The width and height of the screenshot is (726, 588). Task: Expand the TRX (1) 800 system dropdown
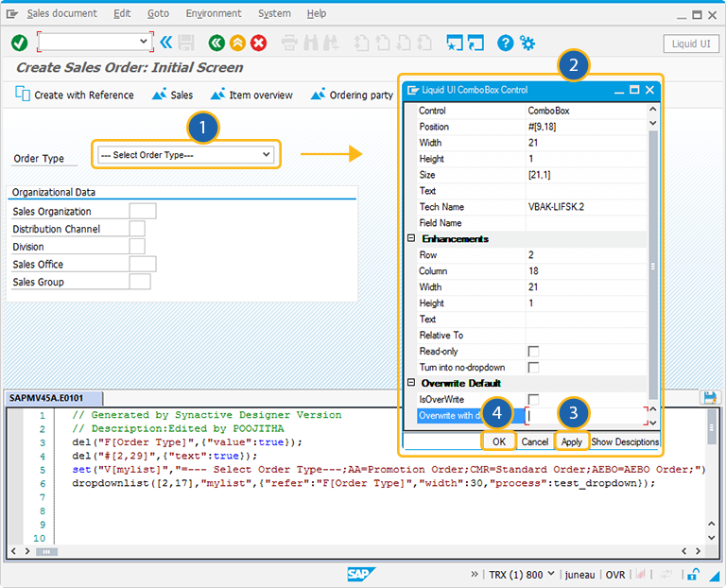click(551, 574)
